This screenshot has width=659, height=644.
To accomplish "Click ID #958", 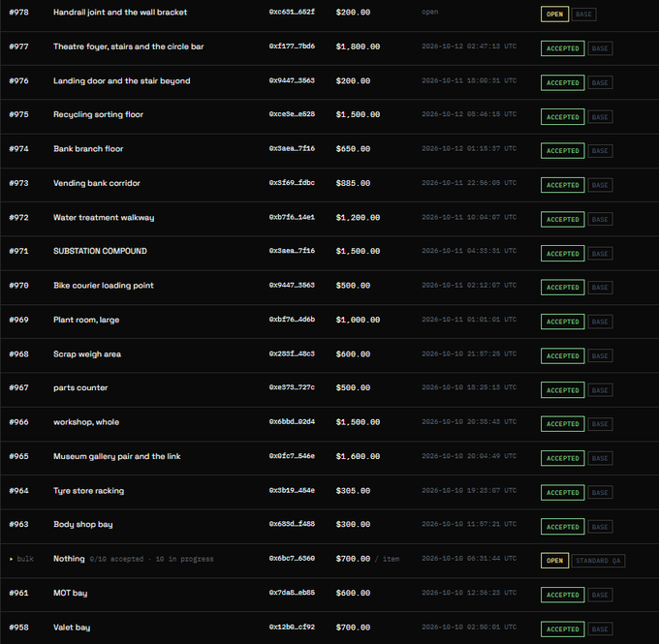I will [x=19, y=628].
